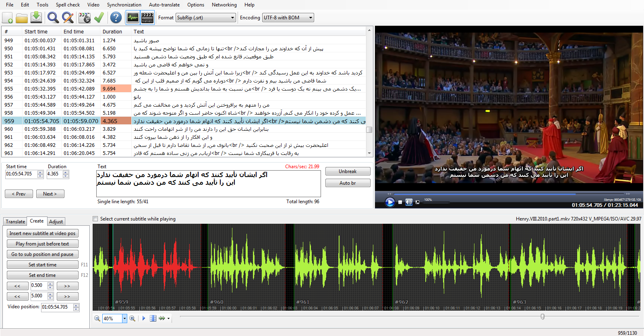This screenshot has height=336, width=644.
Task: Save the subtitle using the download-arrow icon
Action: pyautogui.click(x=36, y=18)
